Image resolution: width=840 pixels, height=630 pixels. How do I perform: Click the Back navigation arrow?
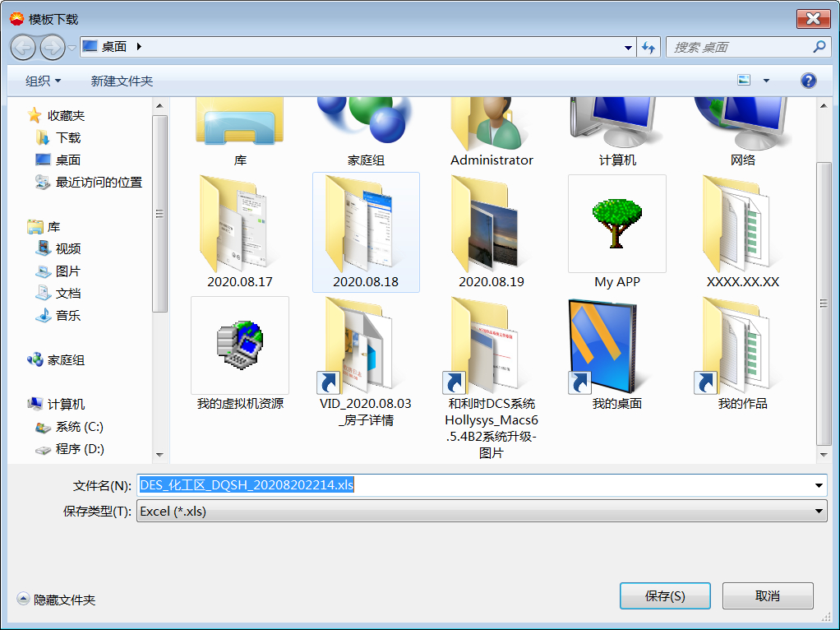pos(23,47)
